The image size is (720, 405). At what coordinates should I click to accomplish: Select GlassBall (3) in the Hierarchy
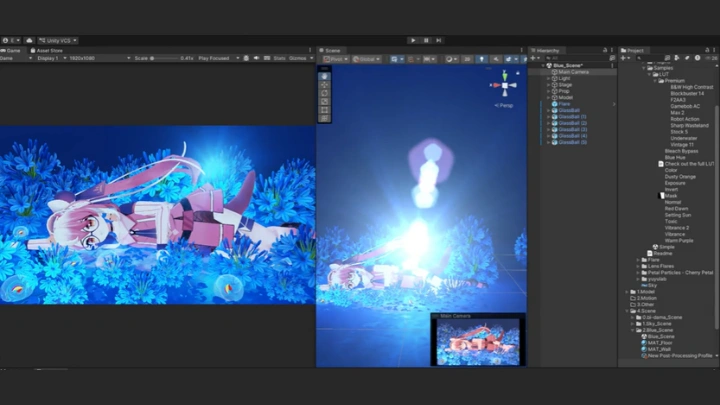[572, 129]
